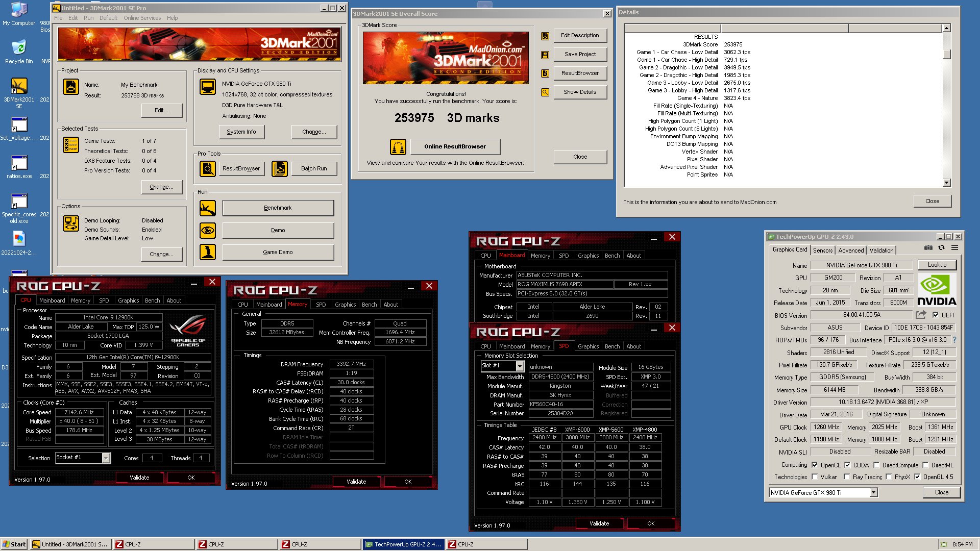This screenshot has width=980, height=551.
Task: Click the Demo eye icon
Action: pos(208,231)
